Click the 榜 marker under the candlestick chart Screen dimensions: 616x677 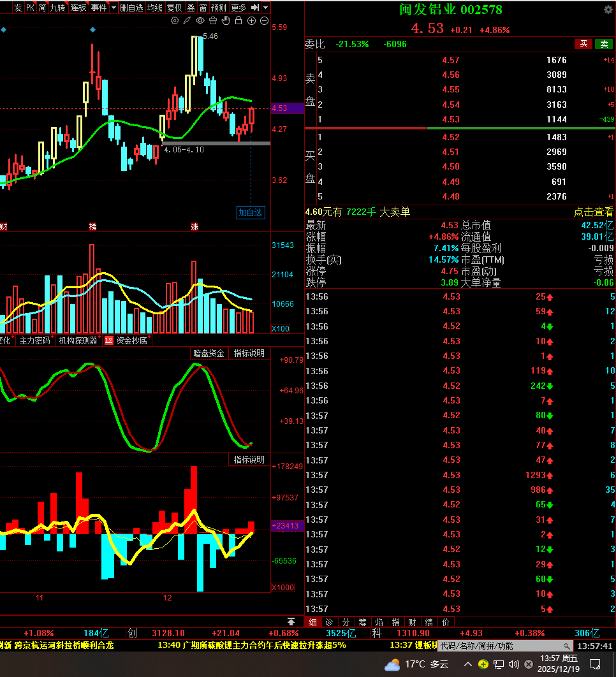click(93, 226)
